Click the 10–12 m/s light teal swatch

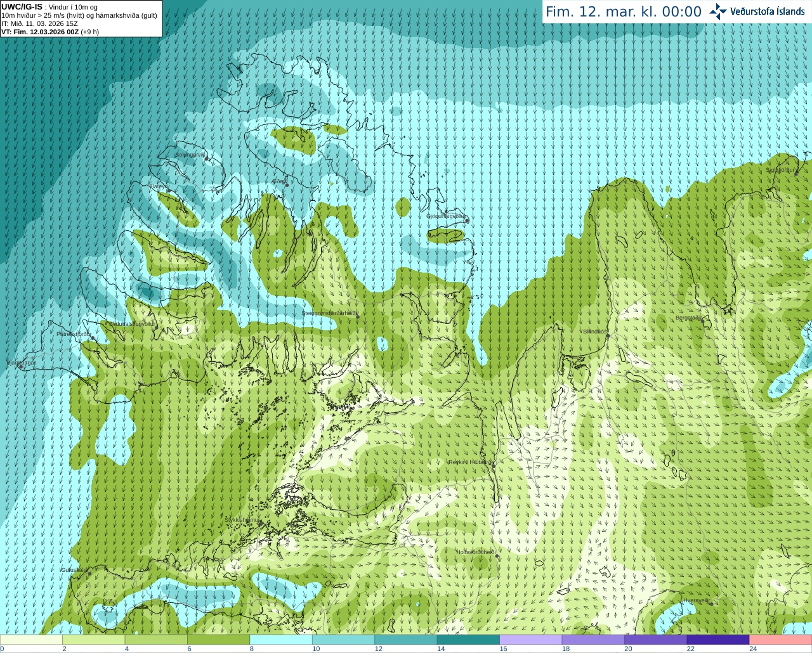343,640
